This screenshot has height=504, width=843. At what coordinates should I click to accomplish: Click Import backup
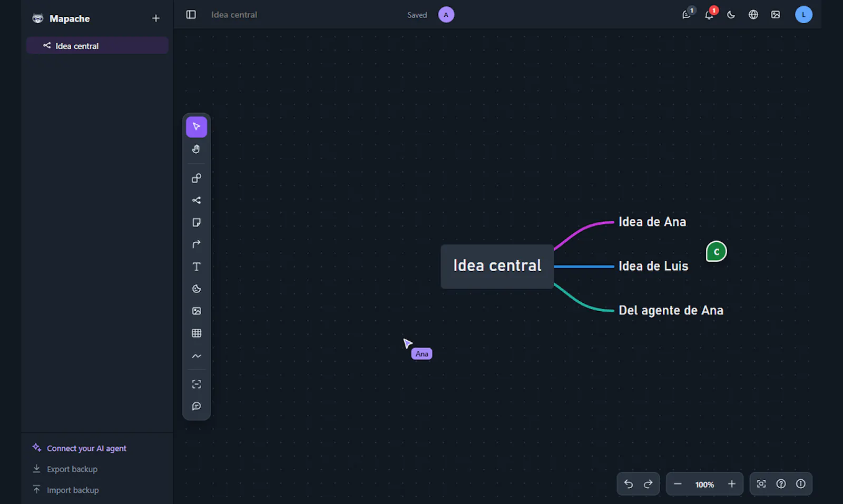66,490
